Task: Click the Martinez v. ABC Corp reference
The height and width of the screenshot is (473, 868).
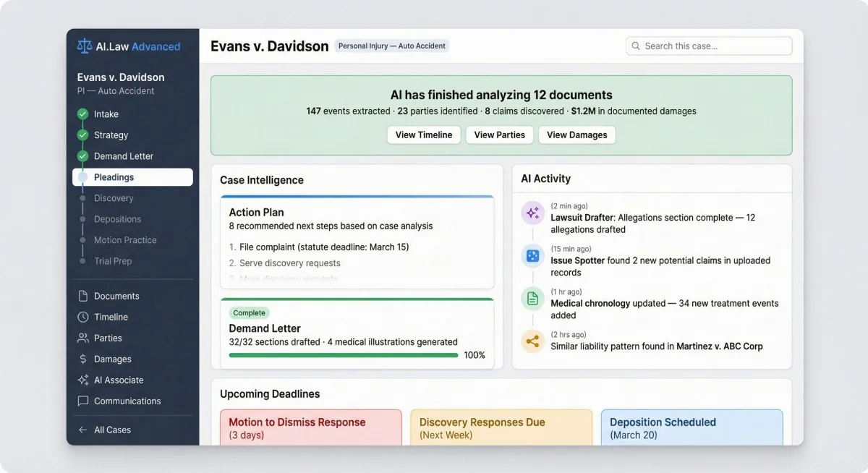Action: point(720,346)
